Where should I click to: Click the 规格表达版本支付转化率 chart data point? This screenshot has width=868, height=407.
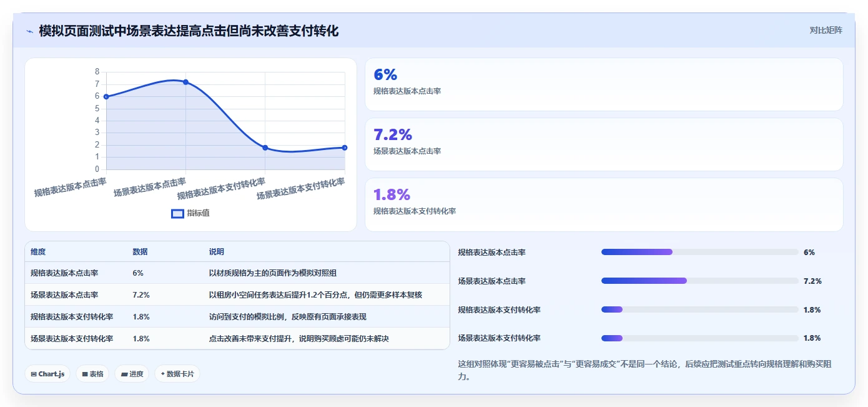tap(265, 148)
